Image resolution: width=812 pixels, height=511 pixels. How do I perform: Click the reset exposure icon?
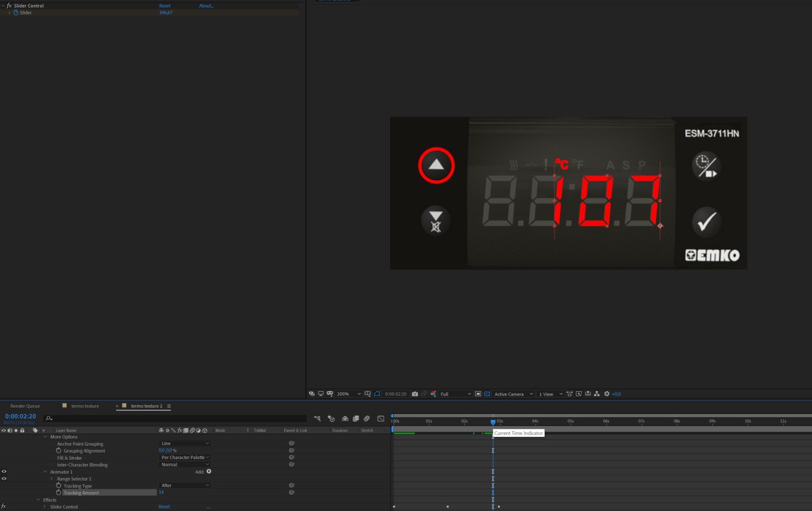[x=606, y=394]
